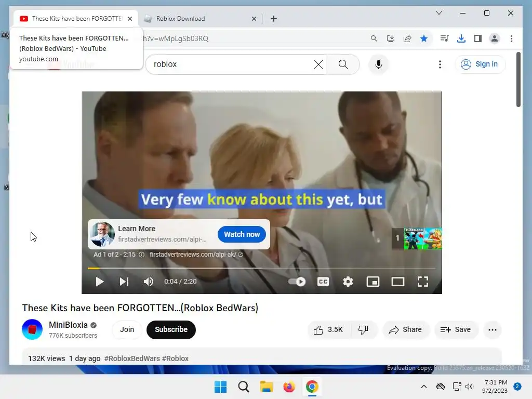
Task: Like the video with 3.5K likes
Action: pyautogui.click(x=328, y=330)
